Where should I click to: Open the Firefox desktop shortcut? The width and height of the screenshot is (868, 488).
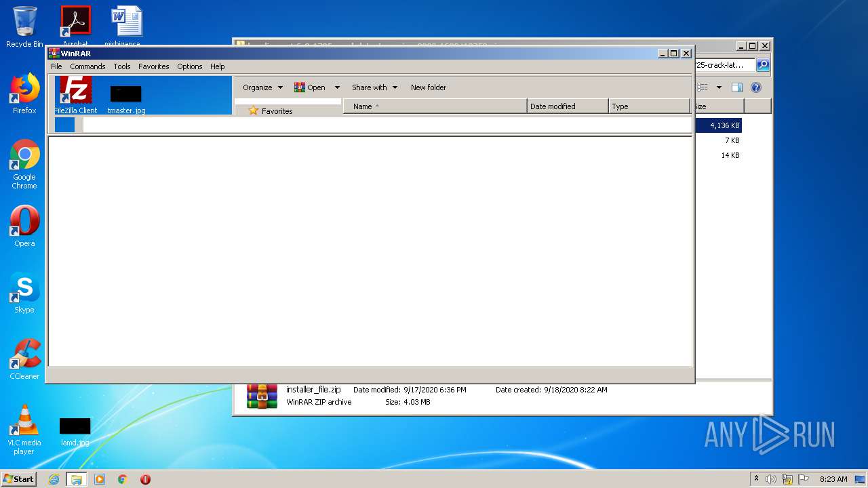tap(24, 94)
